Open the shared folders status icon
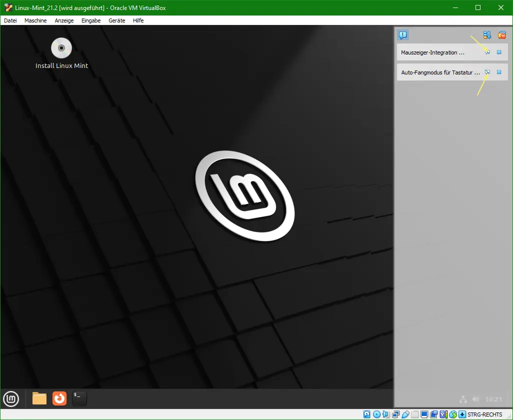 coord(414,414)
